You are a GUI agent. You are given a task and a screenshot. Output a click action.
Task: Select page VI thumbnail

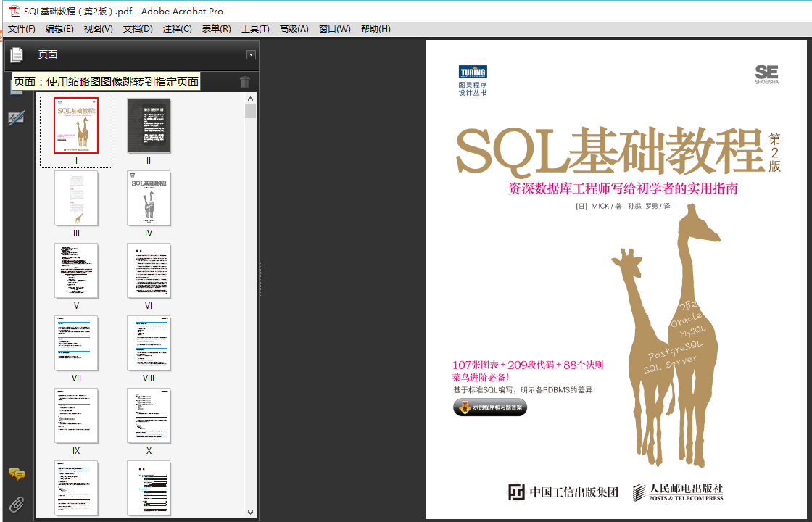pyautogui.click(x=149, y=271)
